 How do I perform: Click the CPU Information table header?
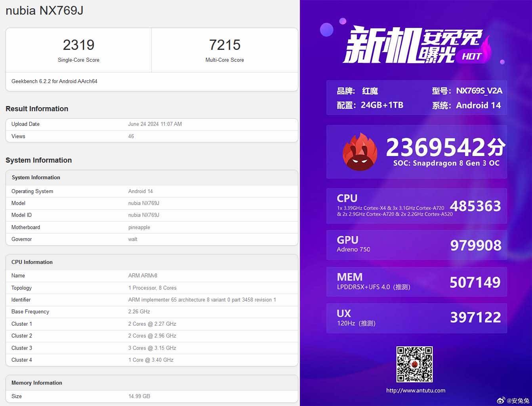pyautogui.click(x=32, y=262)
